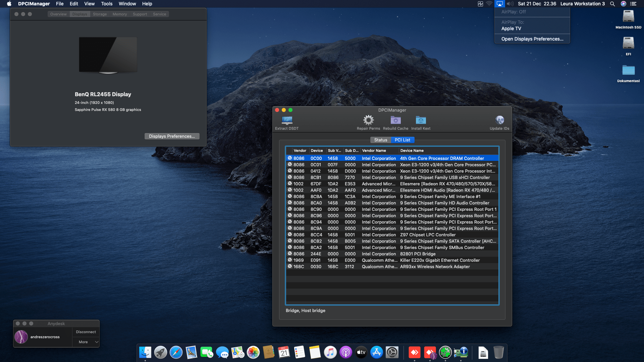Image resolution: width=644 pixels, height=362 pixels.
Task: Select the Killer E220x Ethernet Controller row
Action: pos(439,260)
